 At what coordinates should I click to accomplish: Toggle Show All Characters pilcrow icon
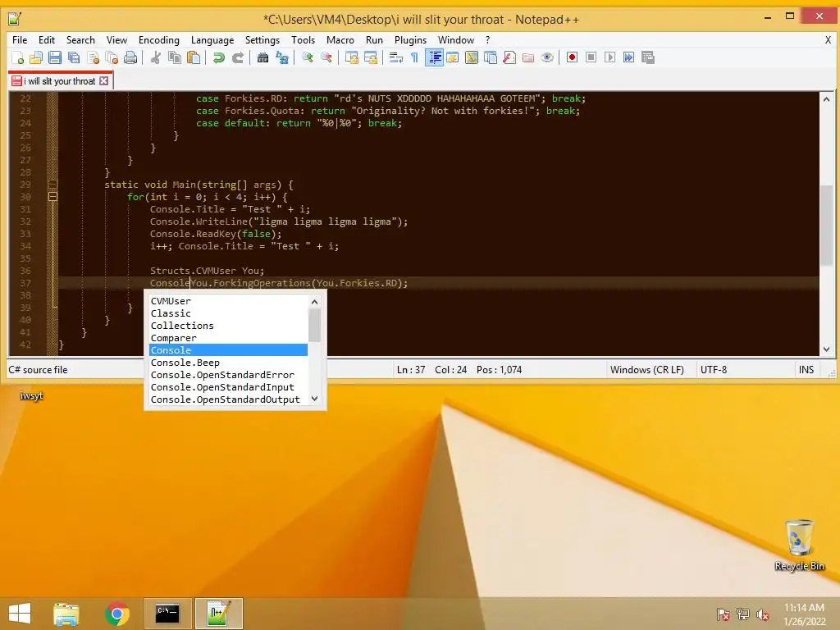(x=414, y=57)
